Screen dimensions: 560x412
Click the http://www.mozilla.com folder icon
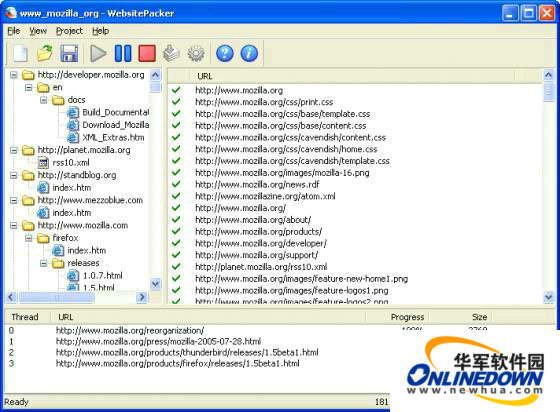pos(28,226)
